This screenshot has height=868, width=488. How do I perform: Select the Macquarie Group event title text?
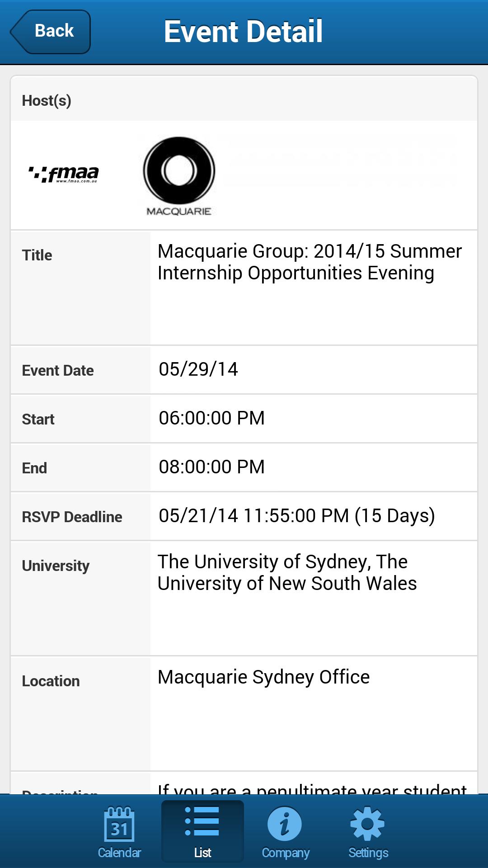pos(310,262)
